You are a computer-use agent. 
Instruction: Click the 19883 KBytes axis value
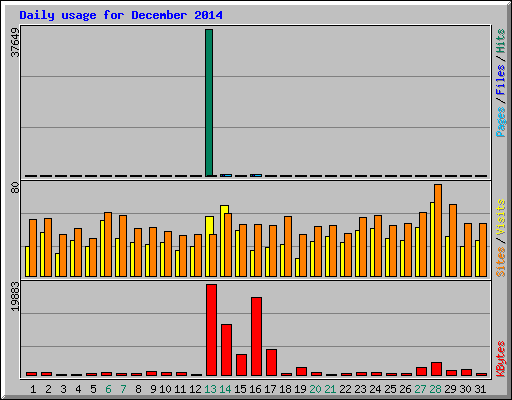(15, 296)
